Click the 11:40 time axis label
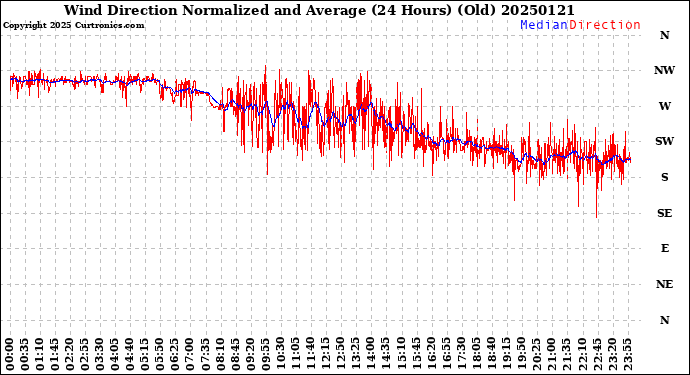 click(311, 354)
